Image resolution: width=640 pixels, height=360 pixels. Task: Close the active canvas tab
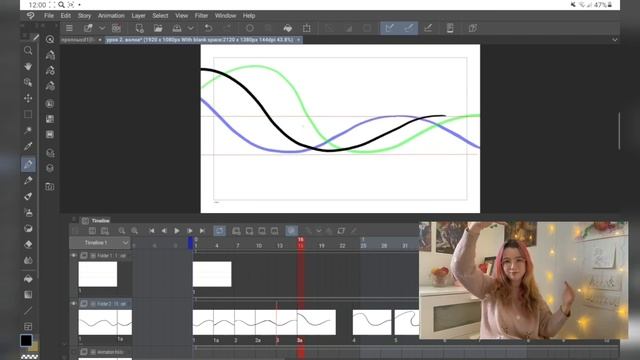pyautogui.click(x=298, y=40)
